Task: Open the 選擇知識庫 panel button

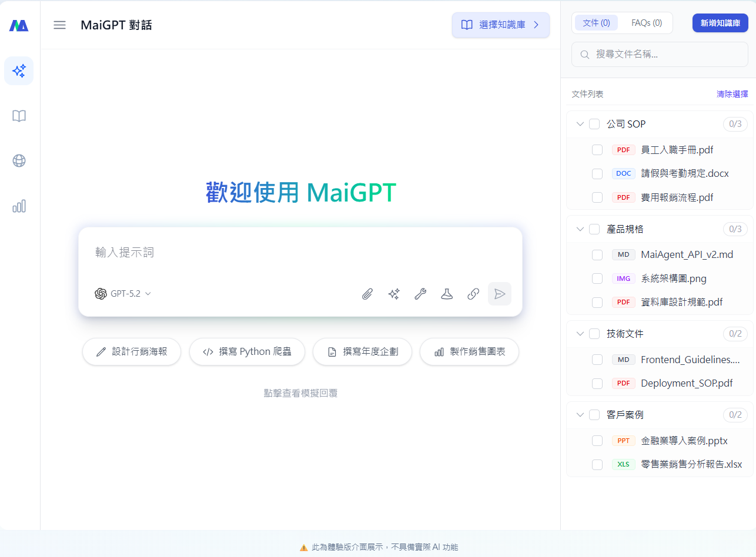Action: tap(501, 25)
